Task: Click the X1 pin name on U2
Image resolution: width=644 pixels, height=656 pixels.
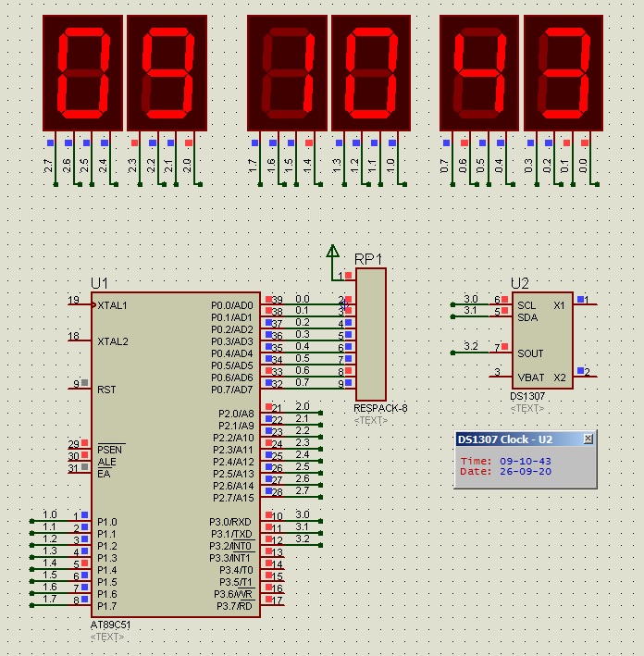Action: pyautogui.click(x=559, y=305)
